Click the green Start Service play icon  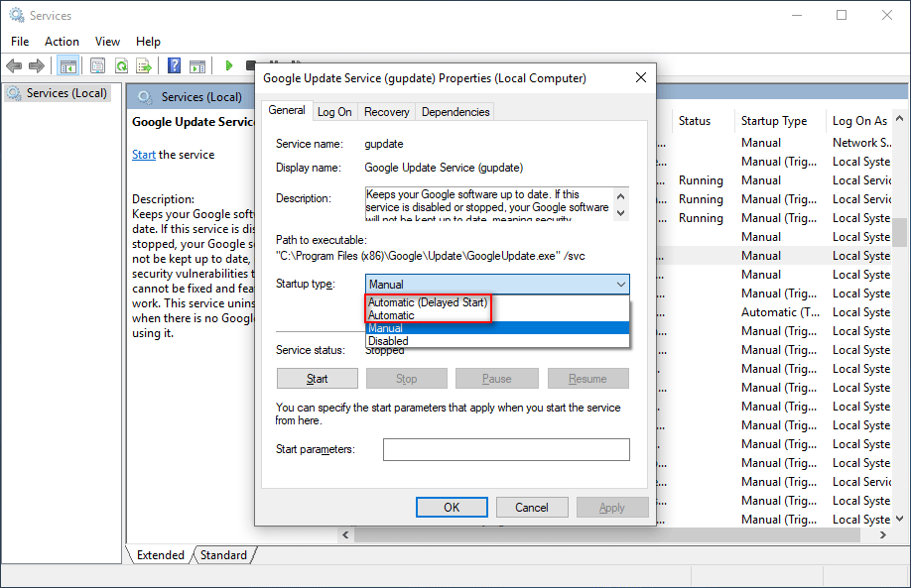229,65
